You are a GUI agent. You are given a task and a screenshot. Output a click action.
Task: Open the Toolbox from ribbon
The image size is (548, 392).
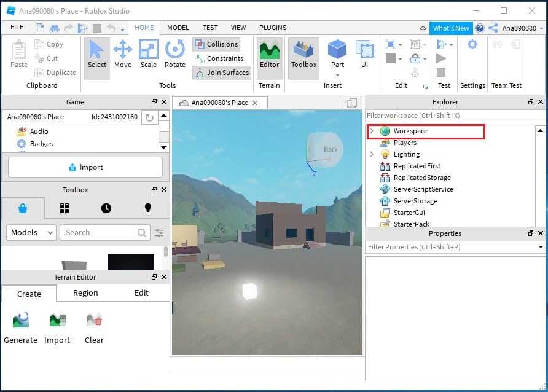(x=303, y=54)
